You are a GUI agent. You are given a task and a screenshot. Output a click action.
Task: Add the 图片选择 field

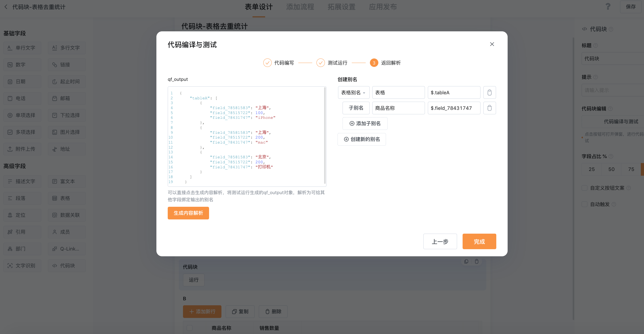[67, 132]
